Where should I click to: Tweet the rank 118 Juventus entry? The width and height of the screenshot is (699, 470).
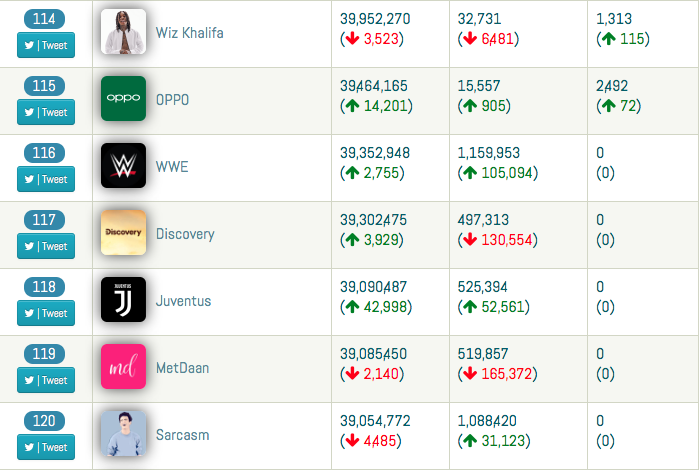click(x=46, y=313)
